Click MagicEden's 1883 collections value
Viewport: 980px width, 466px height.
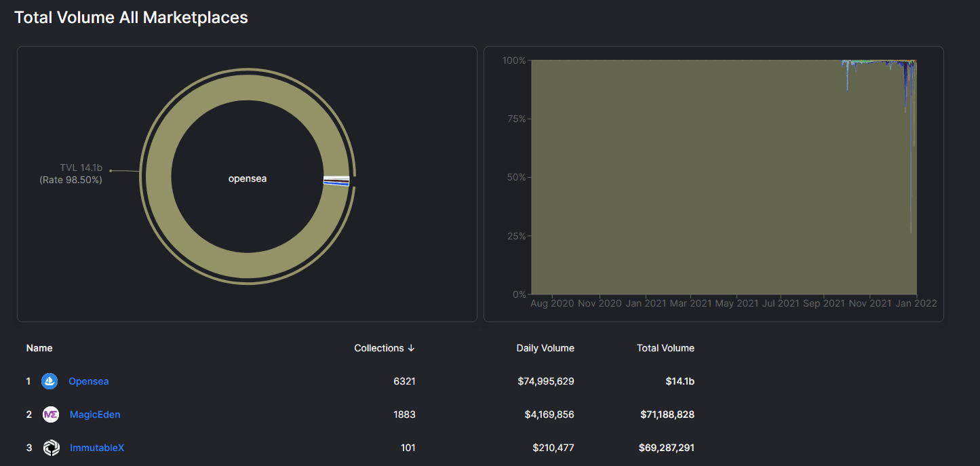pos(404,414)
